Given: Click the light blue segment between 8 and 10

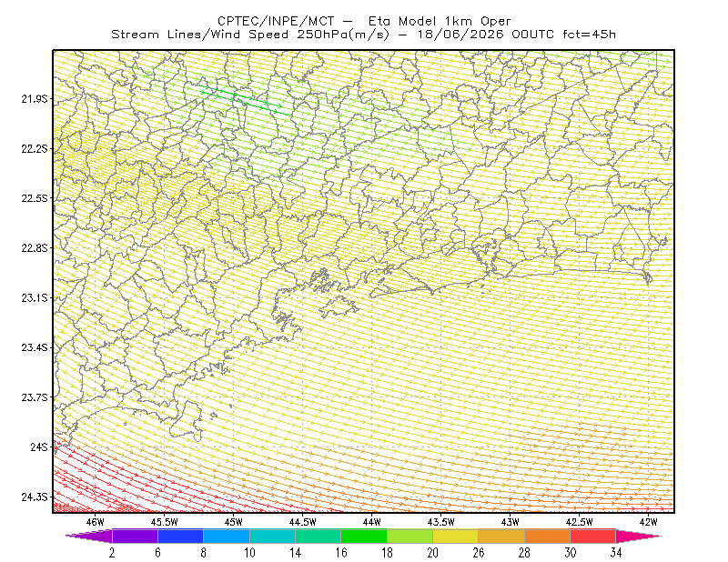Looking at the screenshot, I should [x=227, y=536].
